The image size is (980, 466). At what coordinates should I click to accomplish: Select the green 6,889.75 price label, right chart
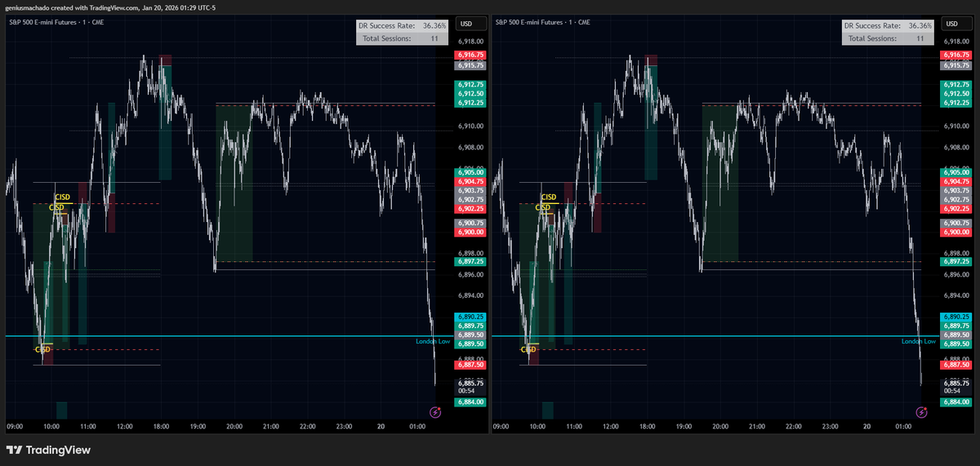[956, 326]
